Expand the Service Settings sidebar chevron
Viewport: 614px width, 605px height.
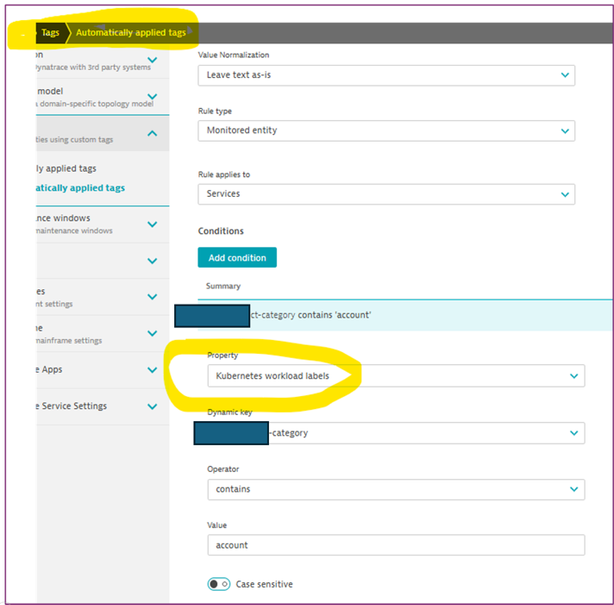point(152,406)
